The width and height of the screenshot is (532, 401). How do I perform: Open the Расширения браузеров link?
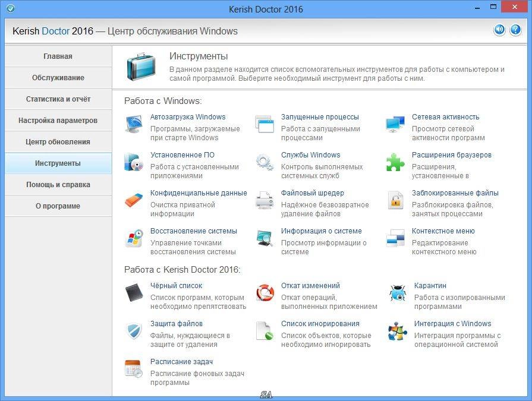coord(452,155)
